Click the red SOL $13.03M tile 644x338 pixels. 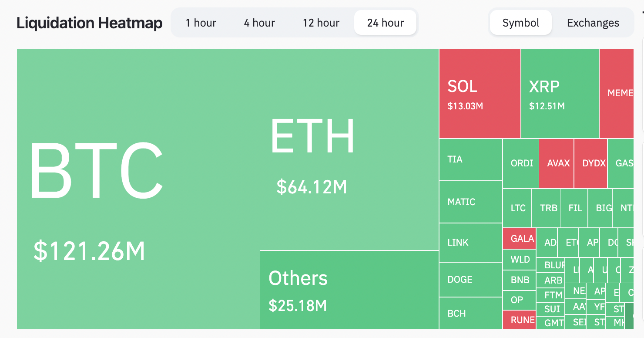(480, 94)
